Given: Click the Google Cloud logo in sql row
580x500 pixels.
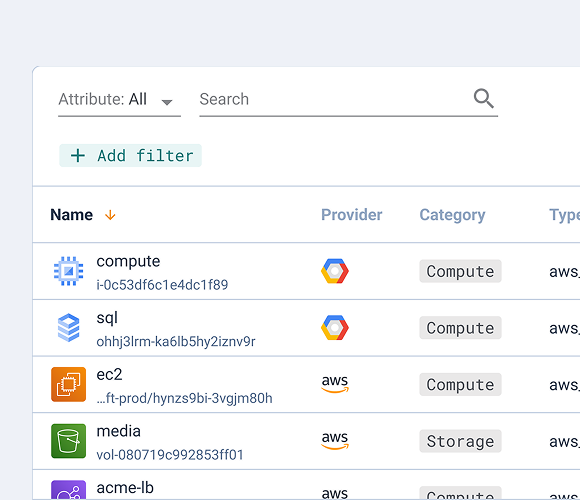Looking at the screenshot, I should 335,328.
